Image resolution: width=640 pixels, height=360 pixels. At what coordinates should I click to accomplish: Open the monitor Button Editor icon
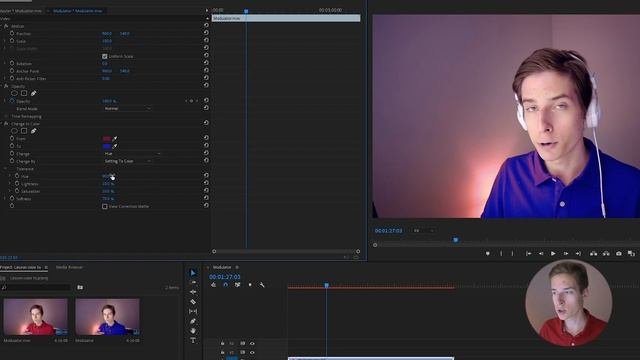(x=631, y=253)
